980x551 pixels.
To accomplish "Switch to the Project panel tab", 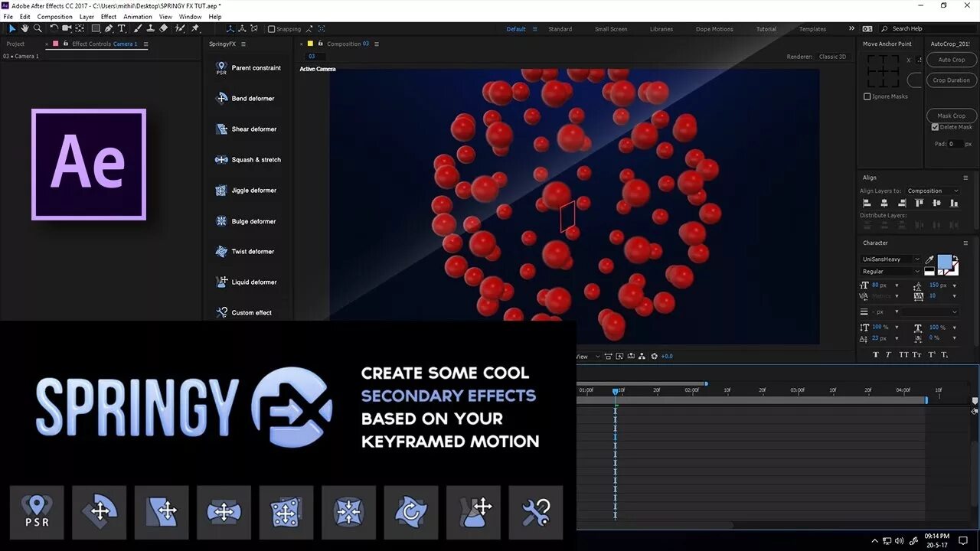I will (x=15, y=44).
